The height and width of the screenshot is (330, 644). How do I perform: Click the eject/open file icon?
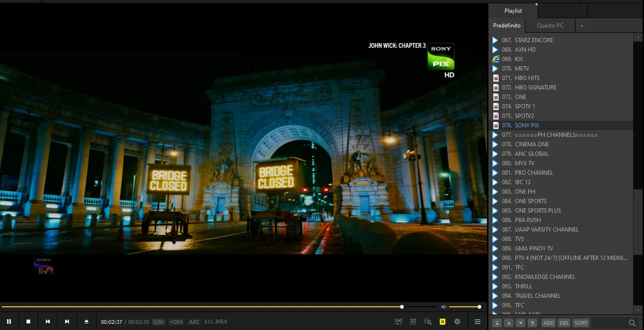coord(87,321)
